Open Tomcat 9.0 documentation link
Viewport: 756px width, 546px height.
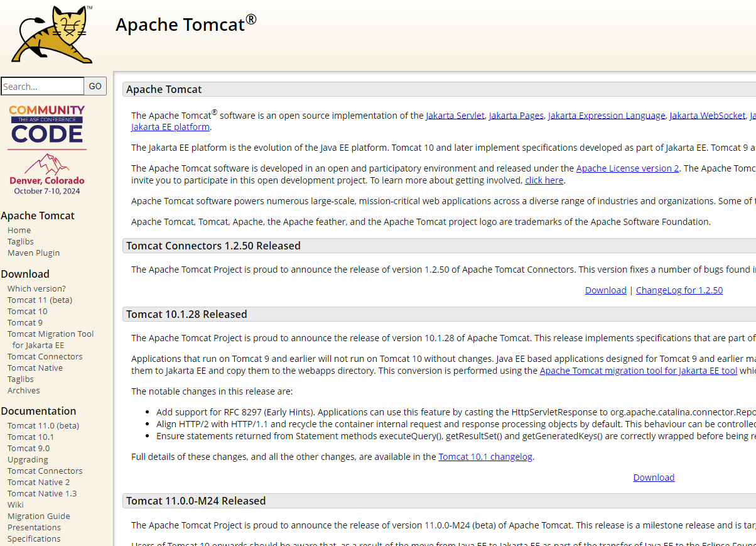pyautogui.click(x=28, y=448)
